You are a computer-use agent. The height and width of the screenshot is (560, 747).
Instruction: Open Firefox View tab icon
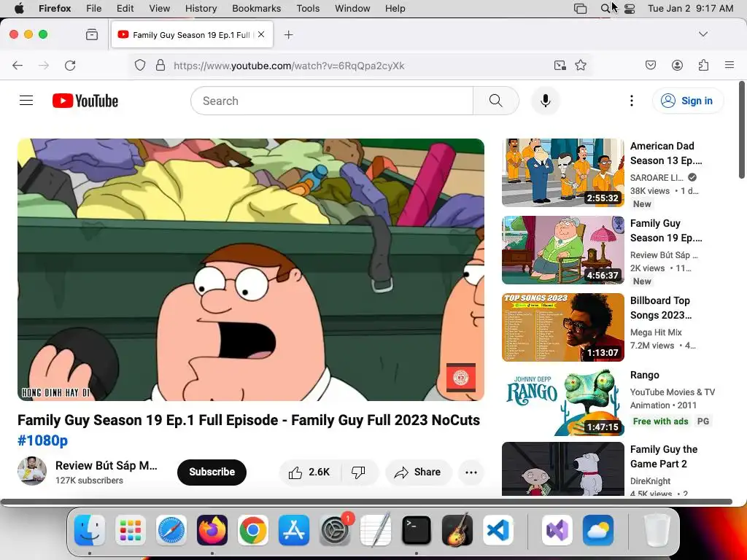[92, 34]
